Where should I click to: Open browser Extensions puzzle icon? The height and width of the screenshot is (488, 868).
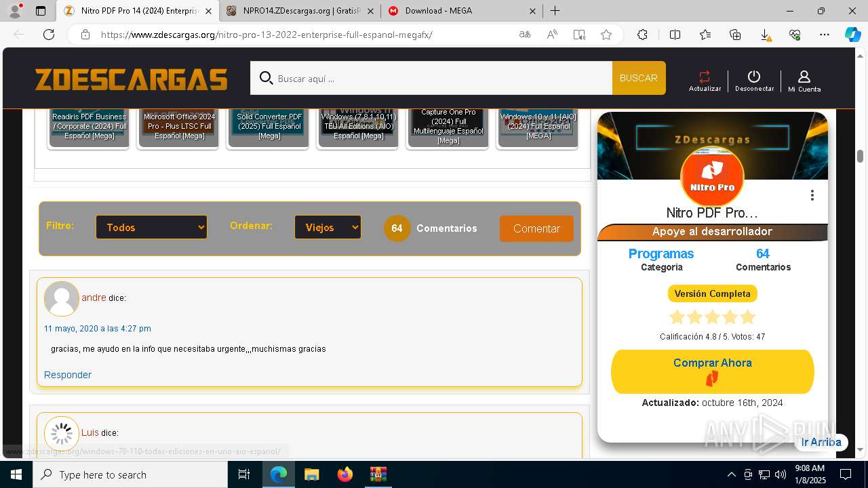click(642, 35)
